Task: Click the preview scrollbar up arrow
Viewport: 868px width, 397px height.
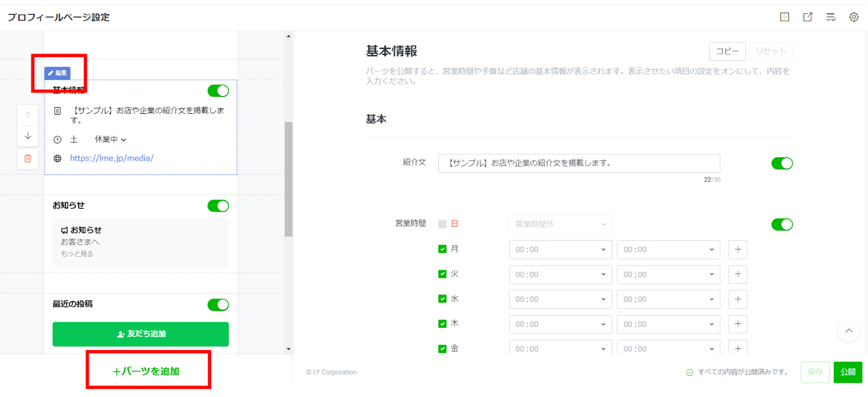Action: tap(289, 36)
